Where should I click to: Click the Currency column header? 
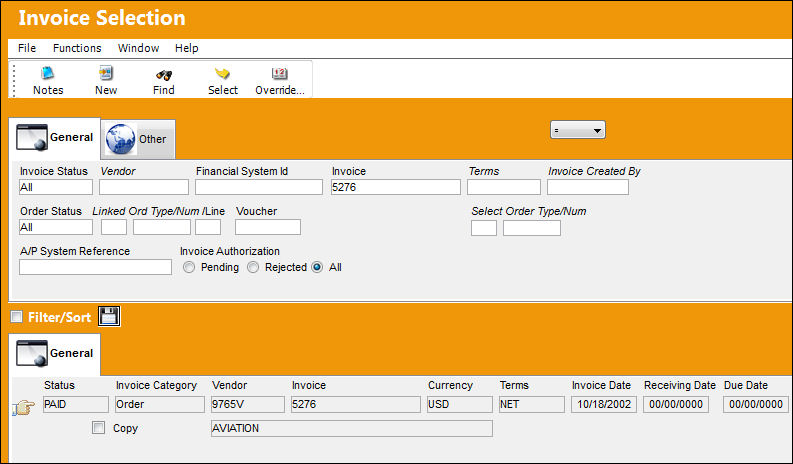(450, 385)
